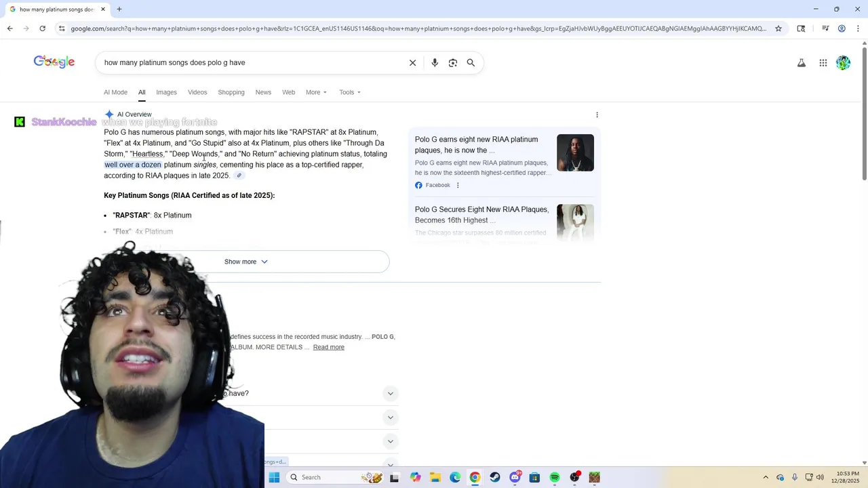Start voice search with microphone
Viewport: 868px width, 488px height.
click(435, 62)
